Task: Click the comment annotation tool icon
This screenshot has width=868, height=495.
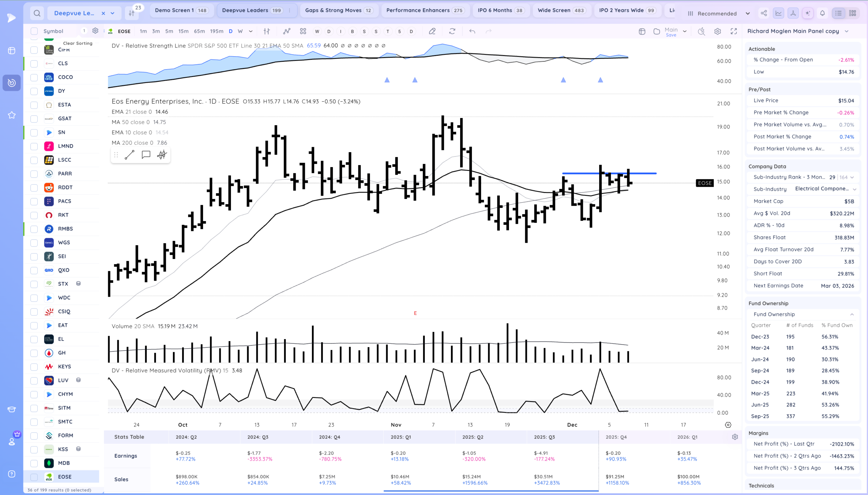Action: [x=146, y=155]
